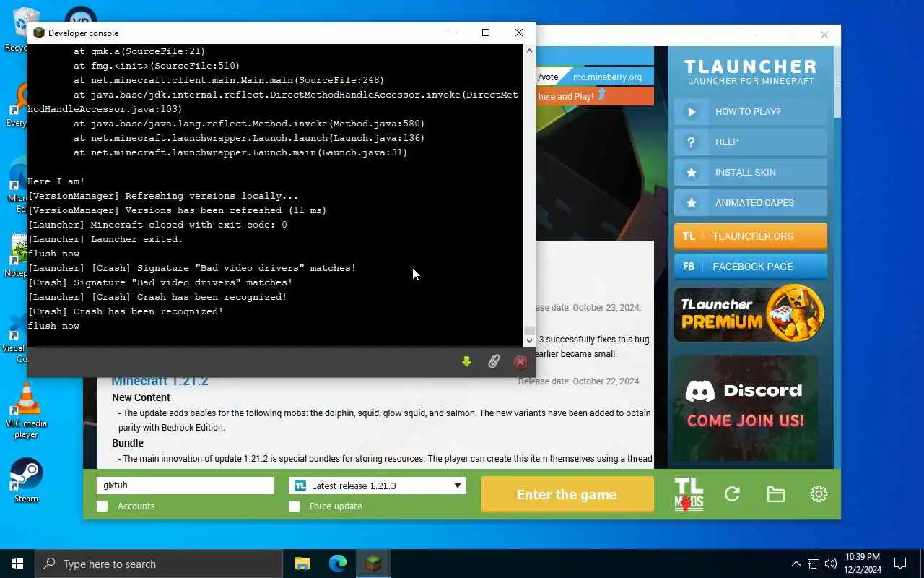Click the username field containing gixtuh

pyautogui.click(x=186, y=486)
